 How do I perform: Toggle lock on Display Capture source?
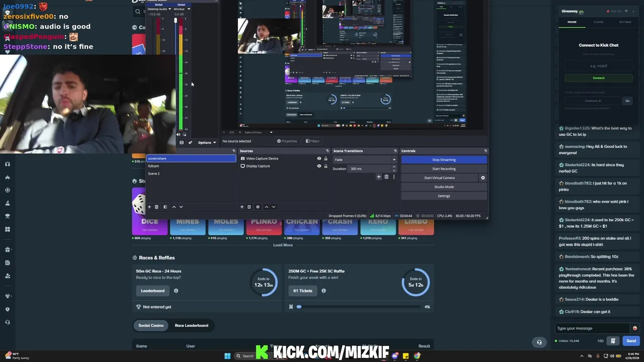(x=326, y=166)
